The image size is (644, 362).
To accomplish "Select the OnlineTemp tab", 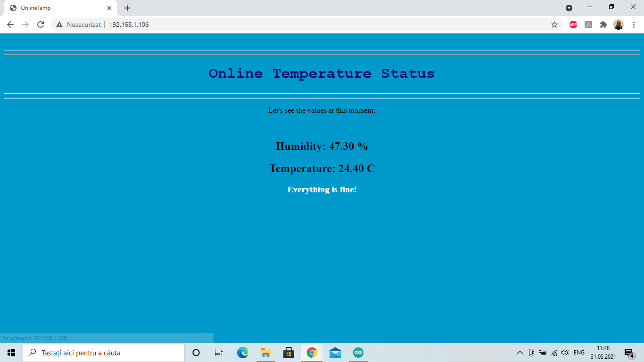I will tap(57, 8).
